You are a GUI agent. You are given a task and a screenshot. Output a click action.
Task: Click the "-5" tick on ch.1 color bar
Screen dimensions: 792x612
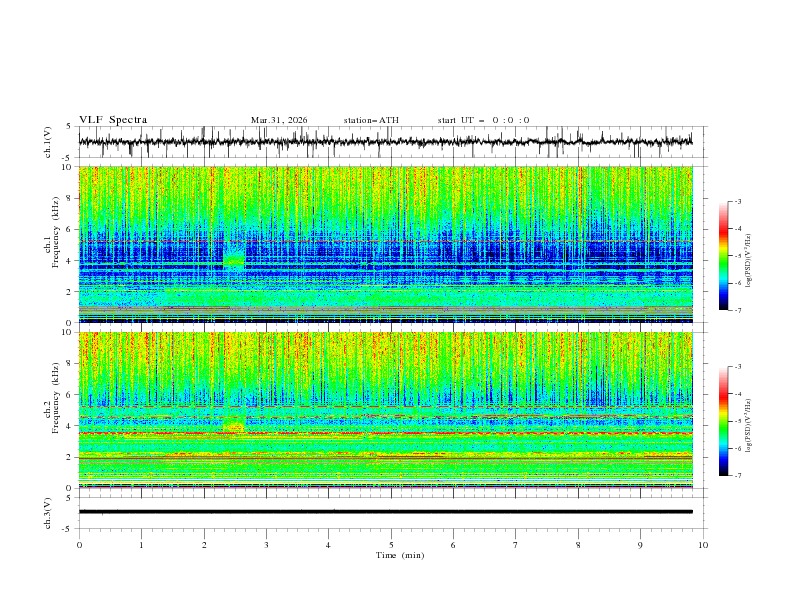pos(737,256)
